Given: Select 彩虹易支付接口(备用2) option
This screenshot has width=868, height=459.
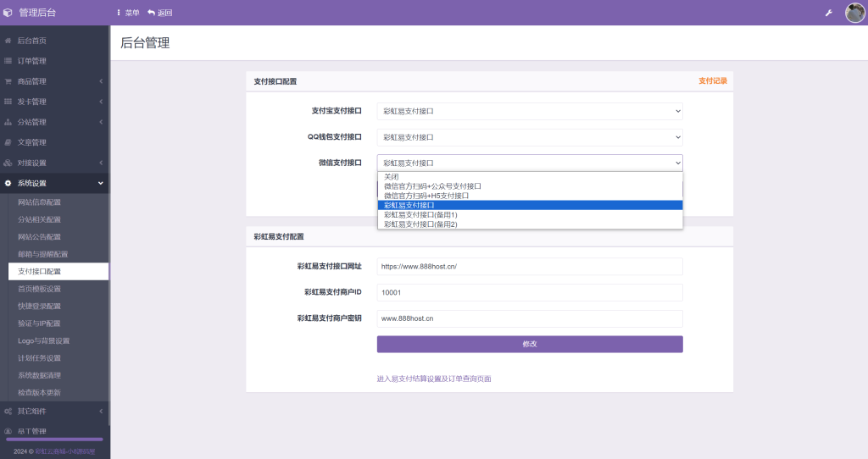Looking at the screenshot, I should coord(530,224).
